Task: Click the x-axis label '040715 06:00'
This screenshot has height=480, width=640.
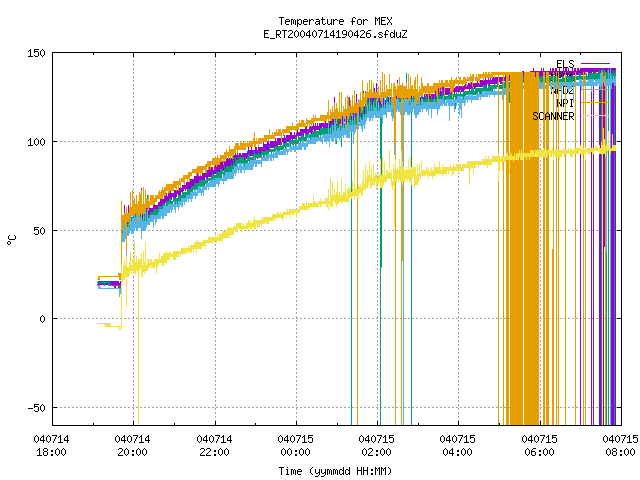Action: coord(540,446)
